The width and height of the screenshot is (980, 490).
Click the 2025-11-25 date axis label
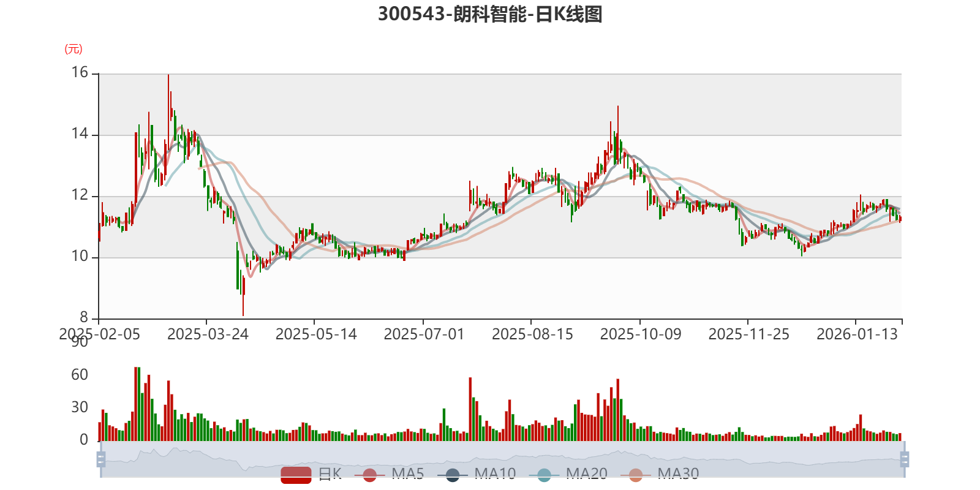pos(748,334)
